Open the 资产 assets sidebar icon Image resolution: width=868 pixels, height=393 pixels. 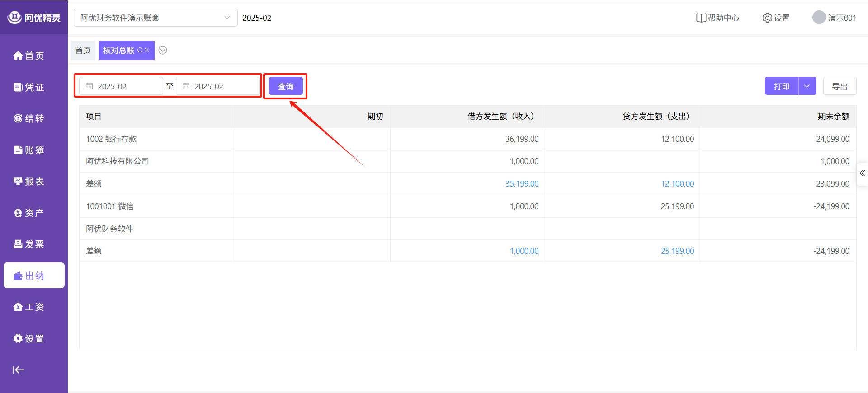(x=18, y=213)
